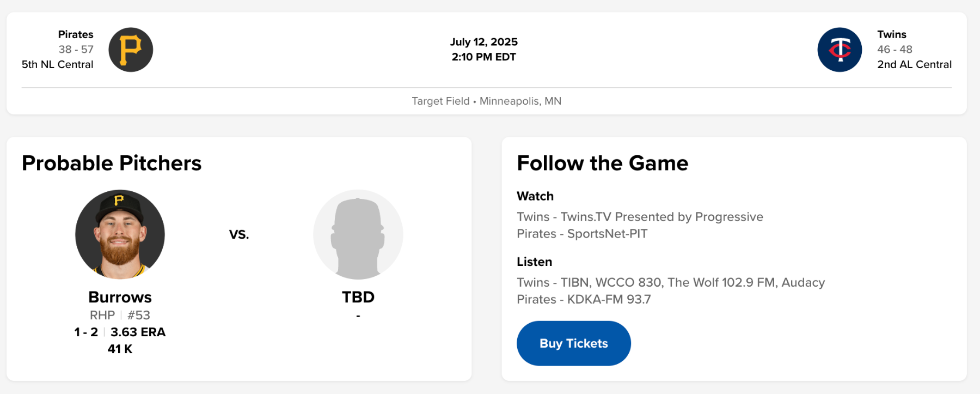Click the Pirates SportsNet-PIT watch listing

pos(582,234)
